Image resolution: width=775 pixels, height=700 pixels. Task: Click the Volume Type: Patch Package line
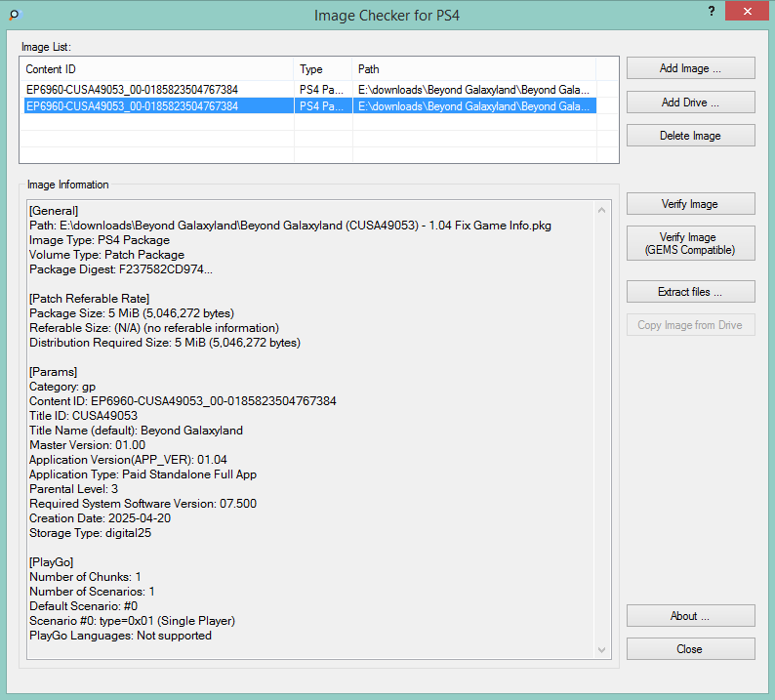coord(106,255)
